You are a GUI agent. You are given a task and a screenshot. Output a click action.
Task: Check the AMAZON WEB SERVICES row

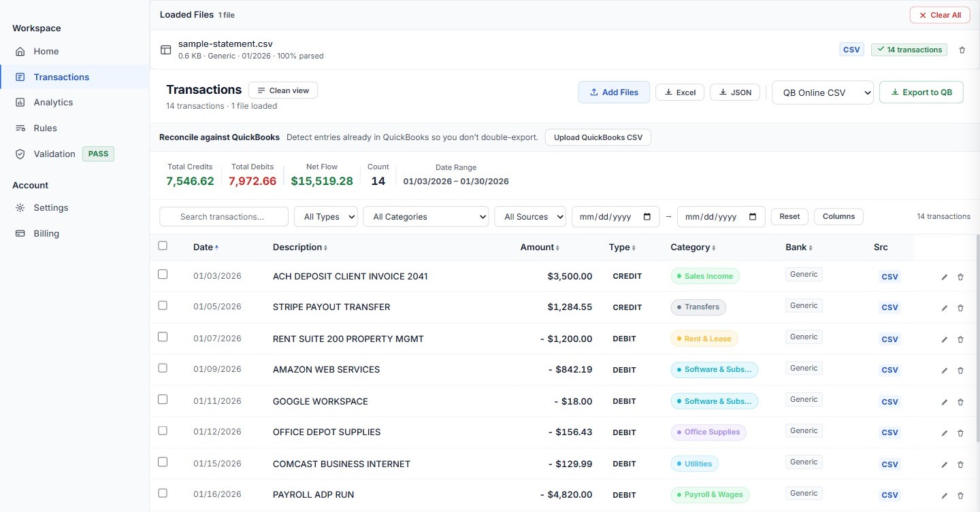point(163,368)
